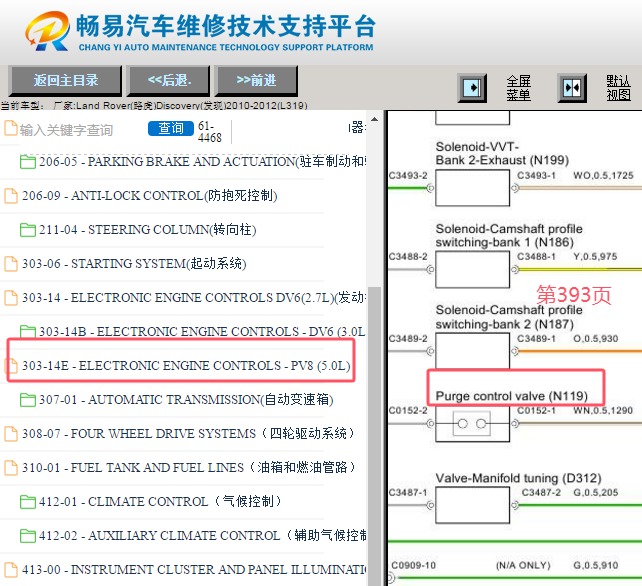Go back with <<后退 button

click(x=169, y=80)
